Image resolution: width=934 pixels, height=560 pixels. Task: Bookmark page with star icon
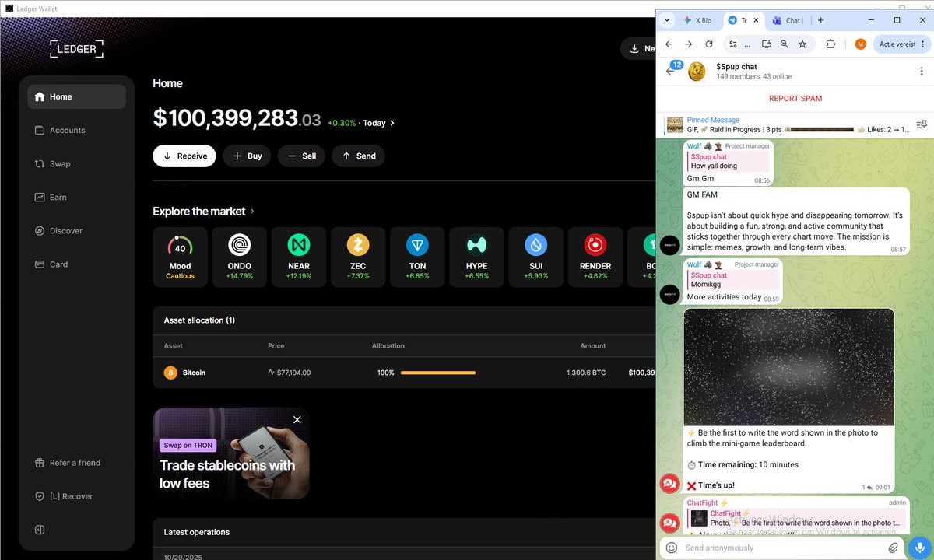click(x=802, y=44)
